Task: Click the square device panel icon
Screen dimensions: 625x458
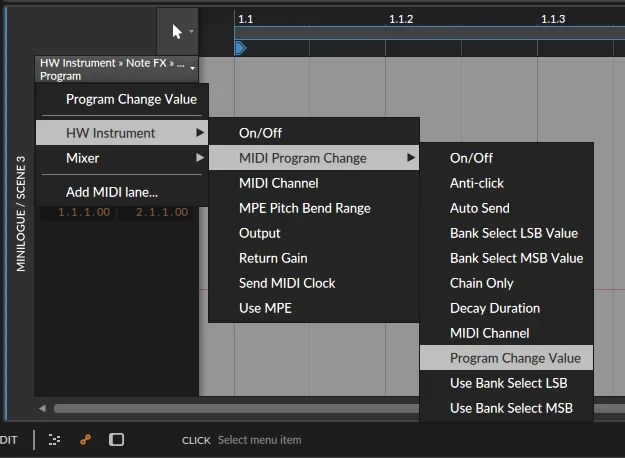Action: click(x=117, y=440)
